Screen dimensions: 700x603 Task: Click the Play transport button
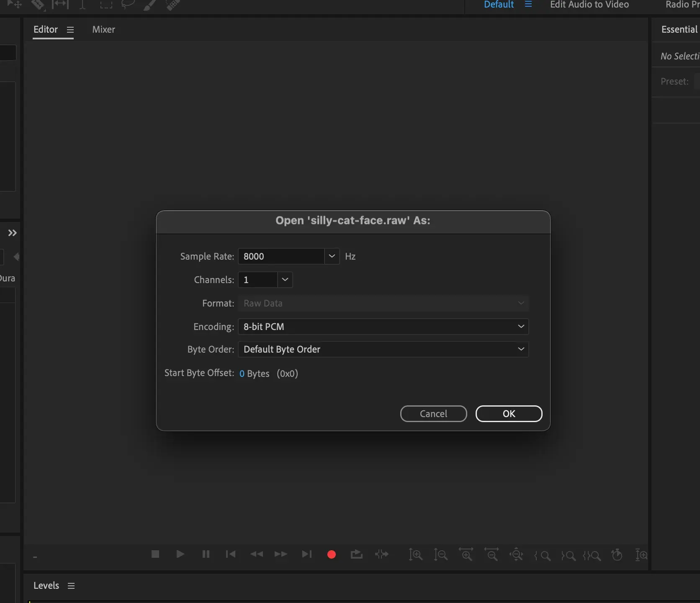[x=180, y=554]
